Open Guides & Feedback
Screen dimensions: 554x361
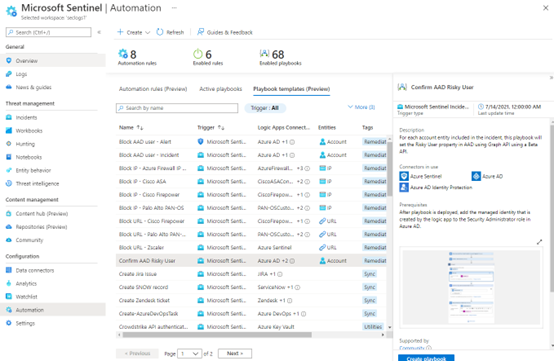point(225,32)
